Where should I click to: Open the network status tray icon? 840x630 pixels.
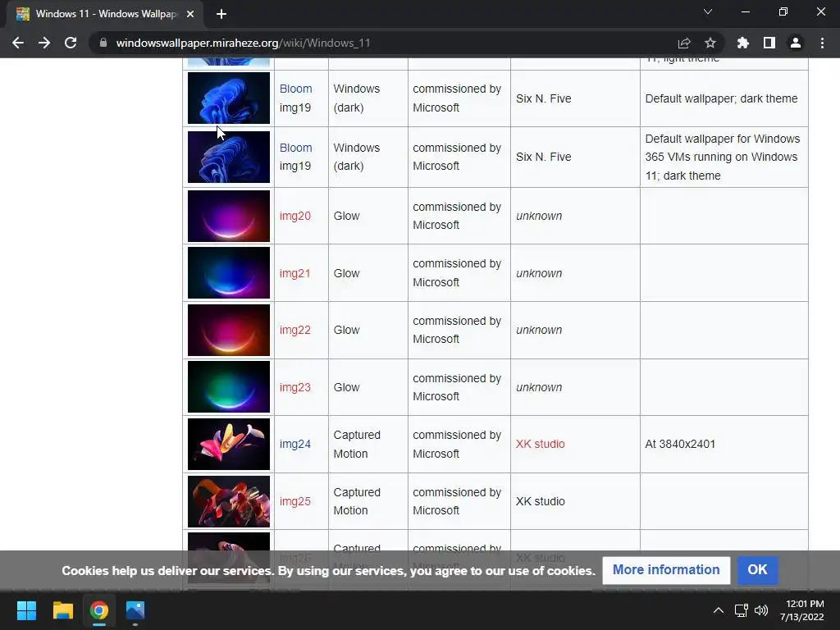coord(742,610)
